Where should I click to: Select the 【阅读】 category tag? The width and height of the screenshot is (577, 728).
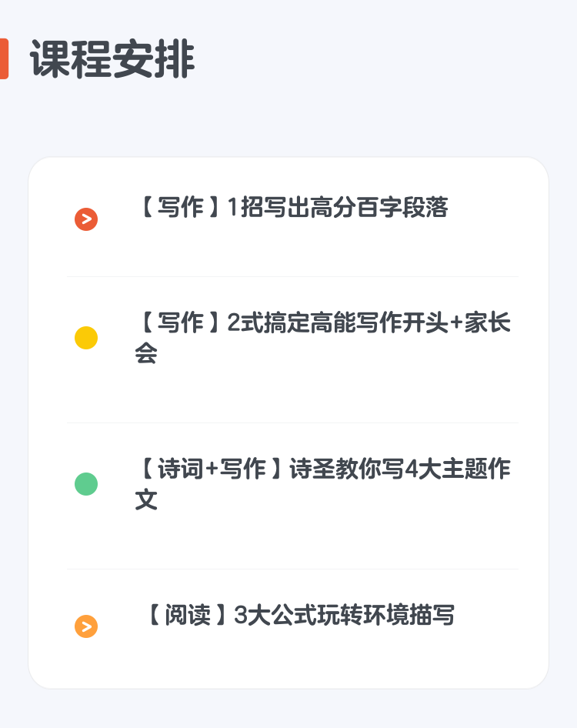187,615
